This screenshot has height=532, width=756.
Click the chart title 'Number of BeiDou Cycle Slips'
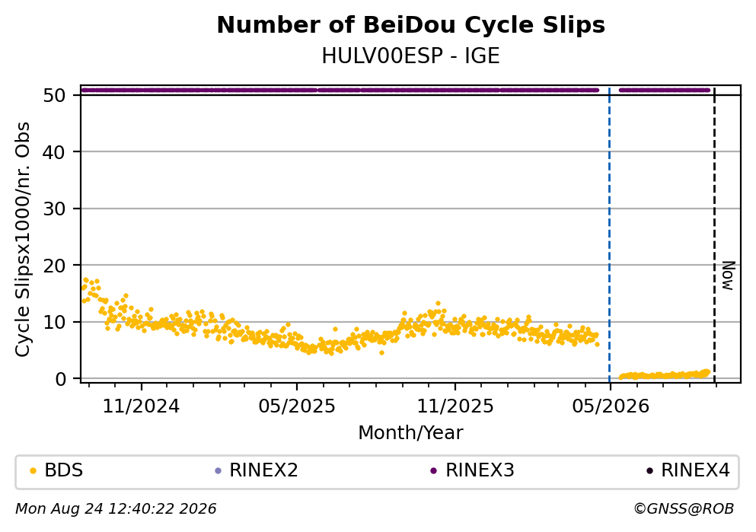coord(411,25)
